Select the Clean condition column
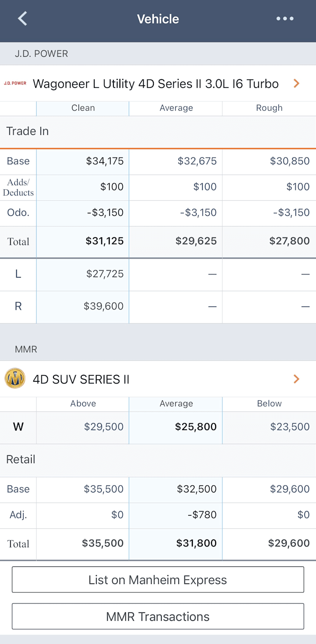 click(83, 108)
